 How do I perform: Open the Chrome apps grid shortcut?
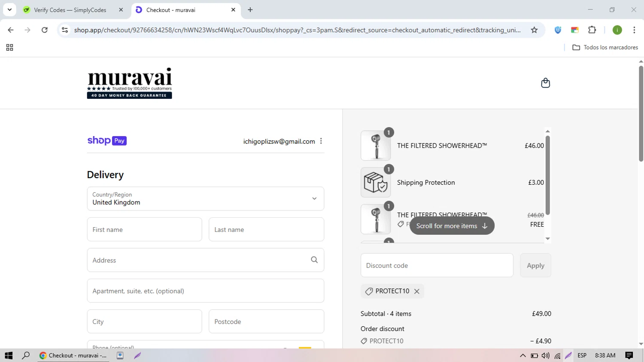coord(9,48)
